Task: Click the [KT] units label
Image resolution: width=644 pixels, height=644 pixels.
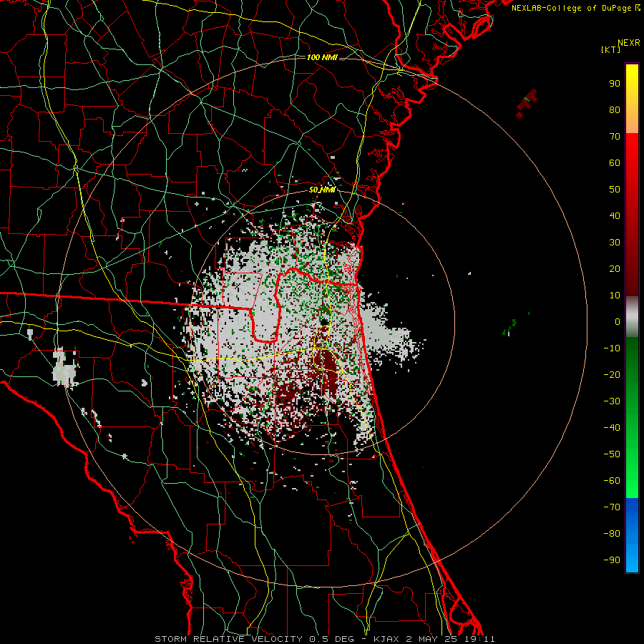Action: [x=610, y=49]
